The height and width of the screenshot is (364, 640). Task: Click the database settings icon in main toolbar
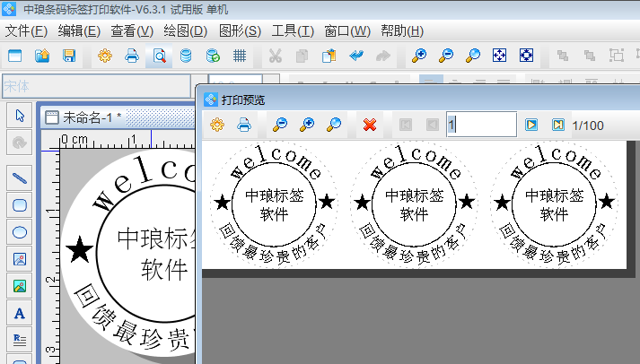pos(186,56)
